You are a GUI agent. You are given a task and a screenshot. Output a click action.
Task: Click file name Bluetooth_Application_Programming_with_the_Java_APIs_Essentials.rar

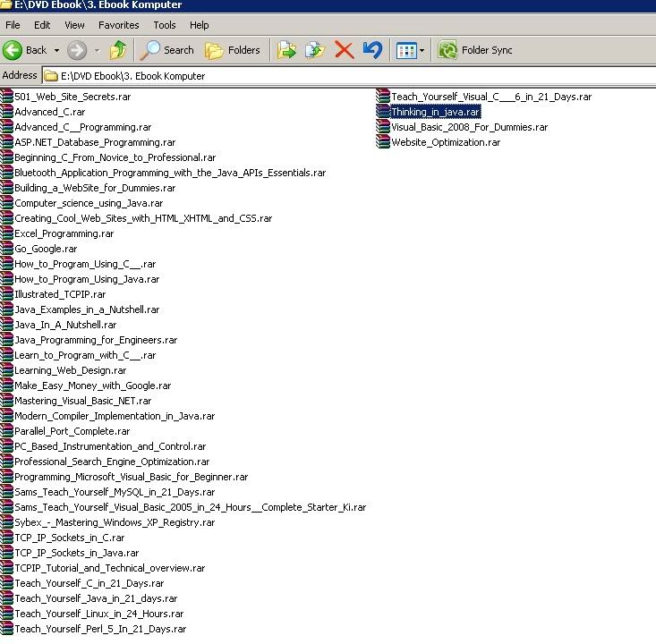170,173
